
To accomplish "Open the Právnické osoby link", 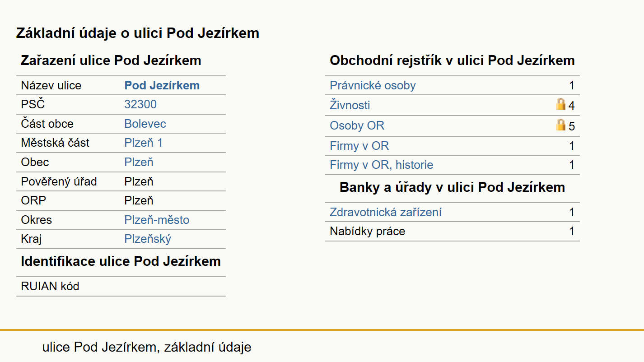I will coord(373,85).
